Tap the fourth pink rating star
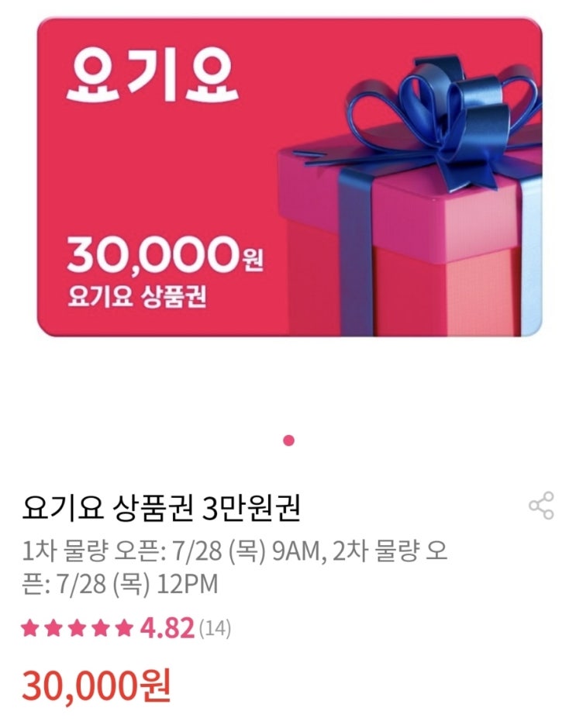The height and width of the screenshot is (728, 576). 100,628
